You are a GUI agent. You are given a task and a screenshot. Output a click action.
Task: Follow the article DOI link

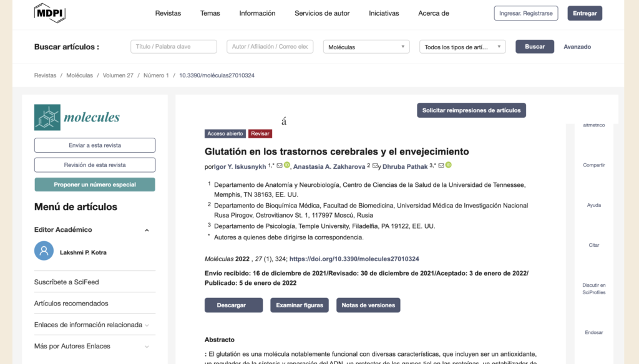(x=354, y=259)
